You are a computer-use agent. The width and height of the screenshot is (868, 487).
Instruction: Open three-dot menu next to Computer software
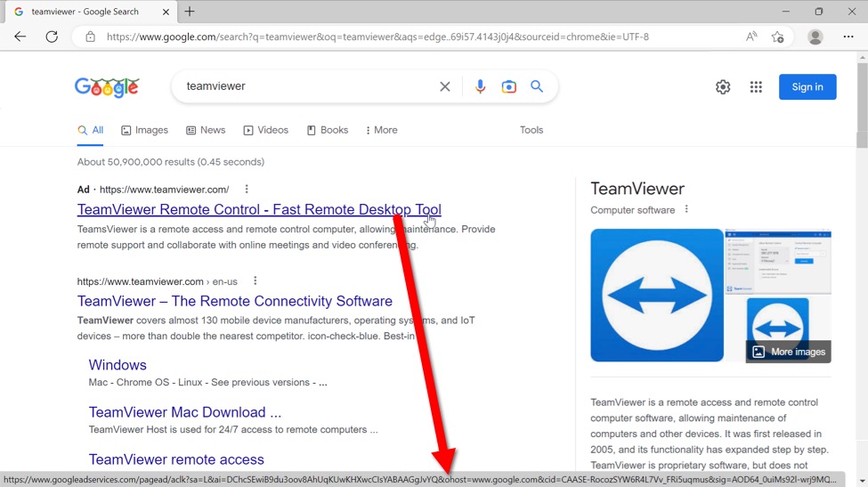click(686, 210)
